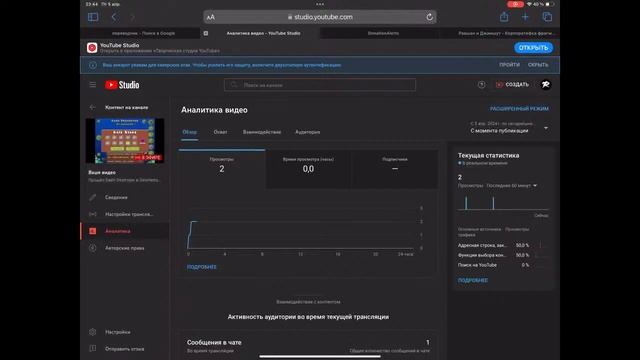Open Сведения details in sidebar
This screenshot has width=640, height=360.
coord(125,197)
